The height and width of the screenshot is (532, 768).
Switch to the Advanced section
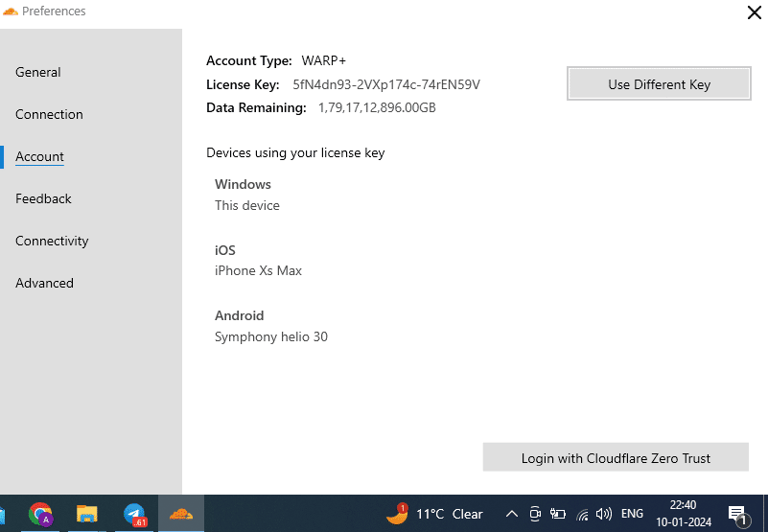(x=44, y=283)
